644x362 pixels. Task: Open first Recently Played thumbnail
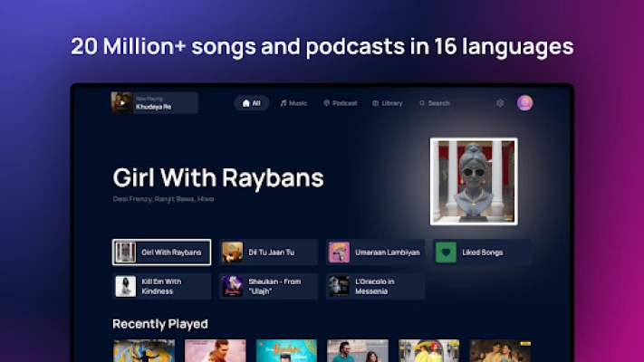[x=143, y=350]
